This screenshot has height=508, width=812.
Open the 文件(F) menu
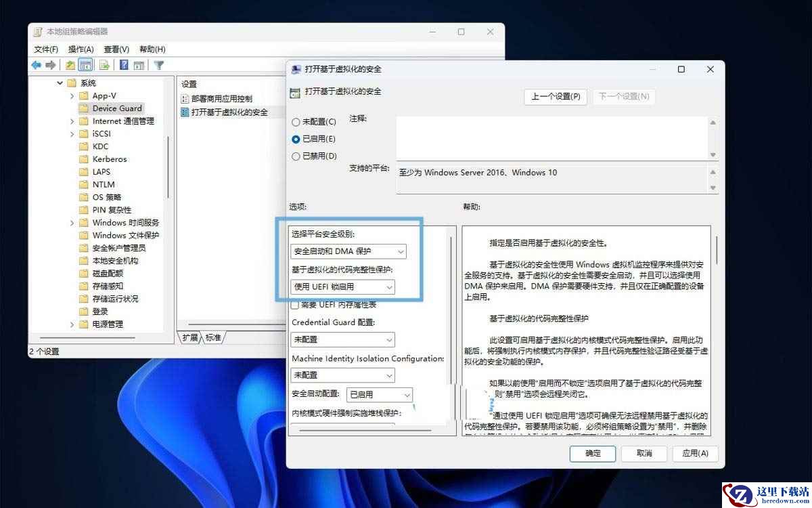(46, 49)
